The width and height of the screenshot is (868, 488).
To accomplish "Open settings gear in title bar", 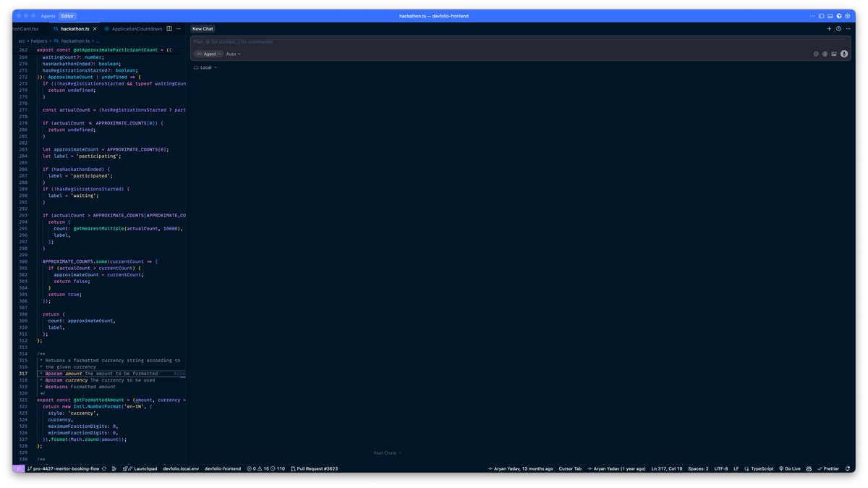I will 848,16.
